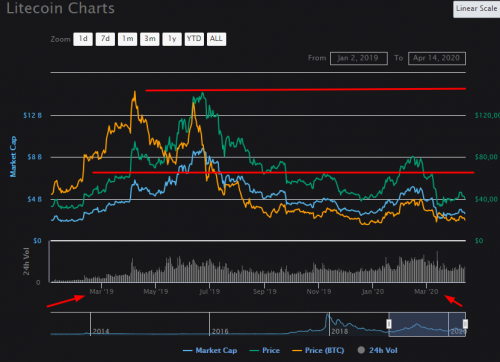
Task: Toggle Price series in legend
Action: coord(265,350)
